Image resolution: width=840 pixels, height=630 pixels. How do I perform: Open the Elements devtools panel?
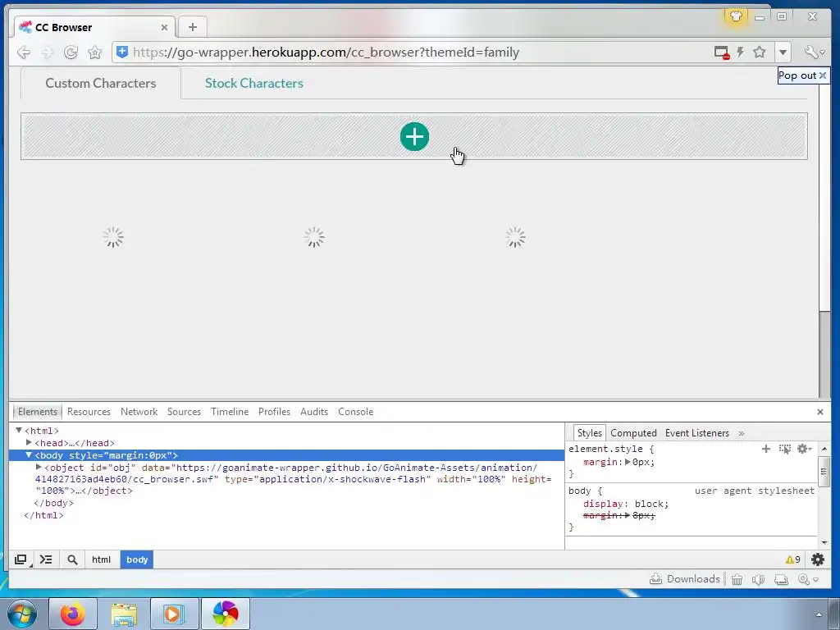coord(38,412)
